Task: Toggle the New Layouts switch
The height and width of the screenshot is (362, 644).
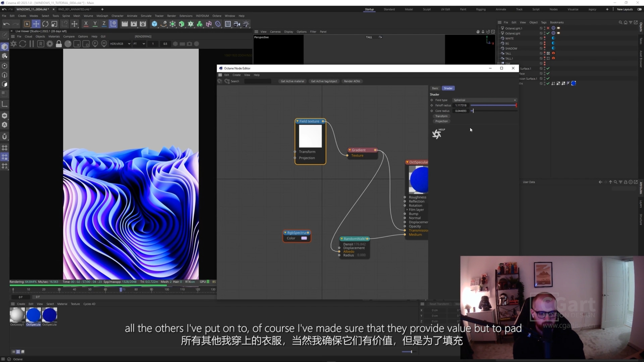Action: click(x=639, y=9)
